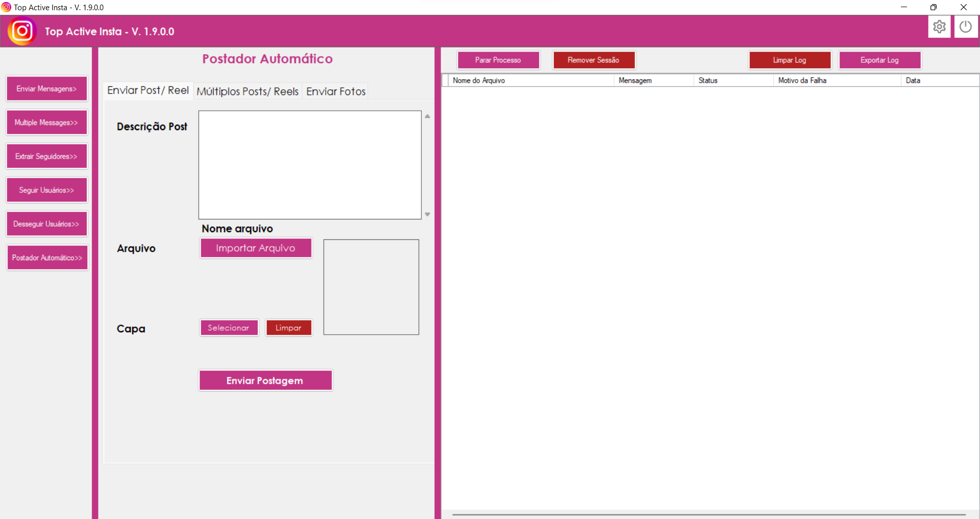Go to Seguir Usuários section
The height and width of the screenshot is (519, 980).
[46, 190]
